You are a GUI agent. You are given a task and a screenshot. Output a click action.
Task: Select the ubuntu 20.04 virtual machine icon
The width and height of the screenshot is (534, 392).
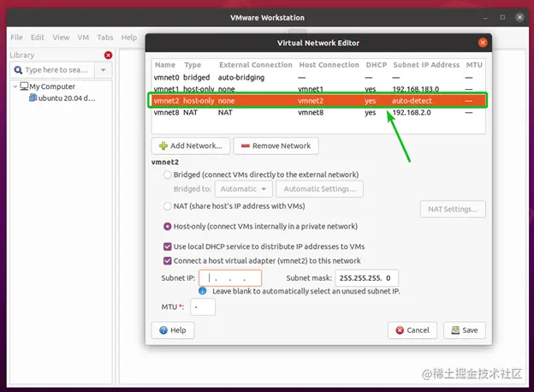(33, 98)
